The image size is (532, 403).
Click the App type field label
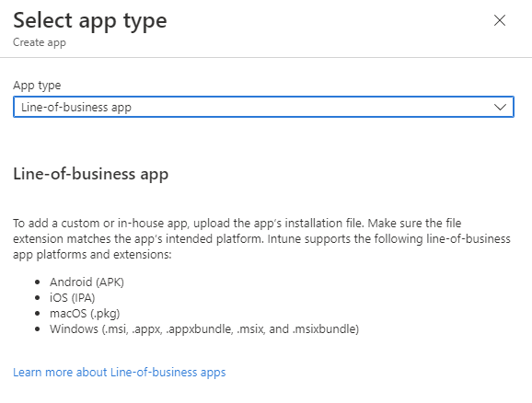point(37,86)
